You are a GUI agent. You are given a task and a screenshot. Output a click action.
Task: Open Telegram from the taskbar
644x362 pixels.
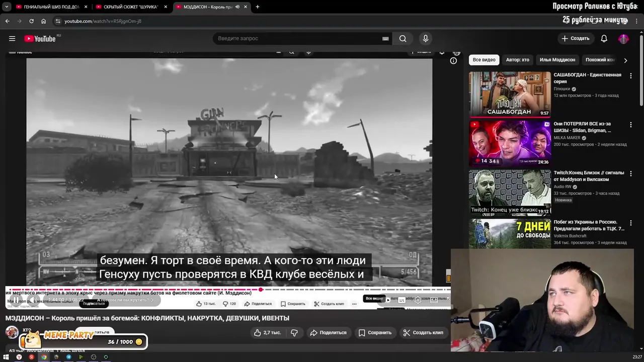pyautogui.click(x=68, y=357)
